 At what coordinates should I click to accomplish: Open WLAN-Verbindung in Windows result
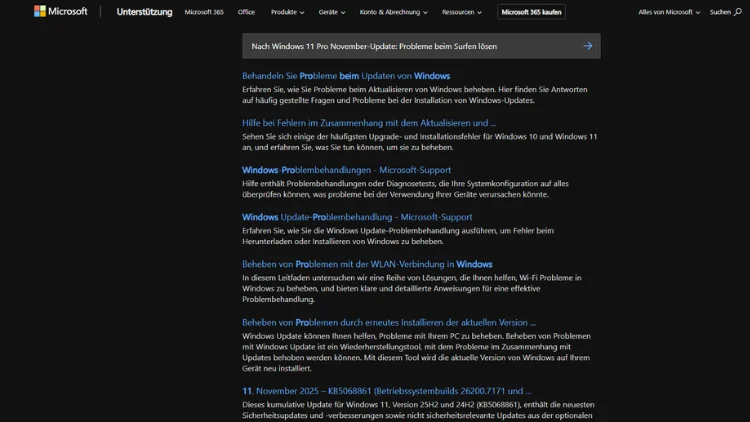tap(367, 264)
